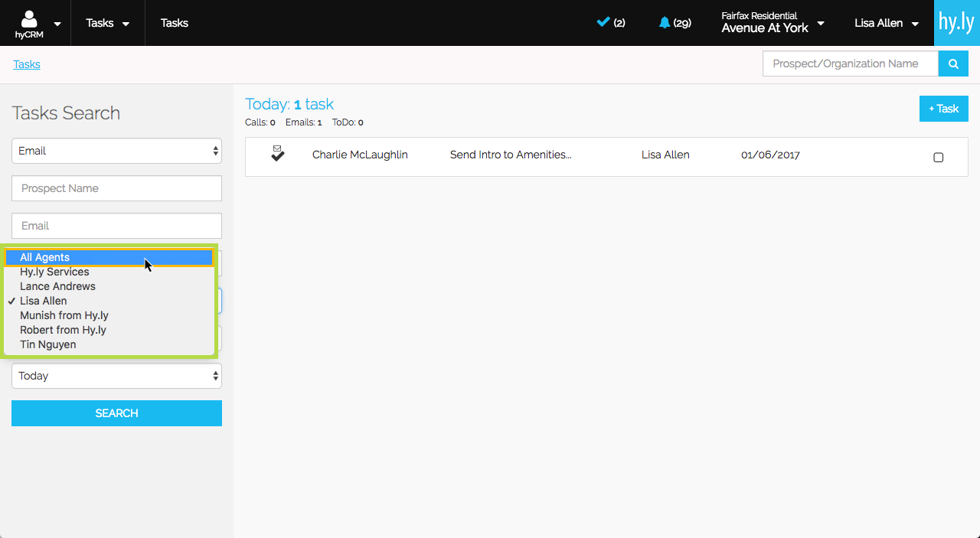
Task: Focus the Prospect Name field
Action: tap(116, 188)
